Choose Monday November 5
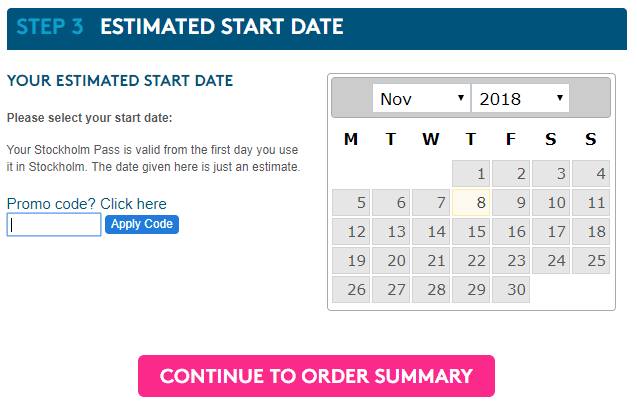This screenshot has width=637, height=412. pyautogui.click(x=350, y=204)
